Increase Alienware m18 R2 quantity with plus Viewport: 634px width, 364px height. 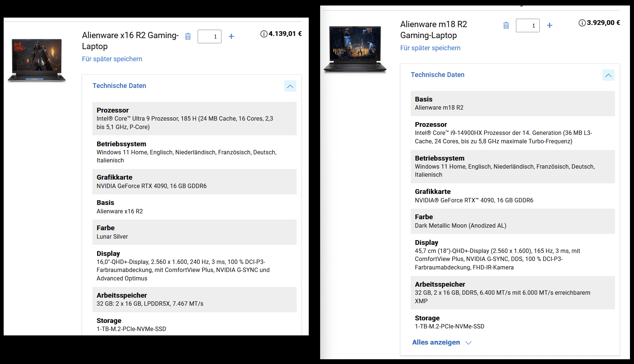550,25
